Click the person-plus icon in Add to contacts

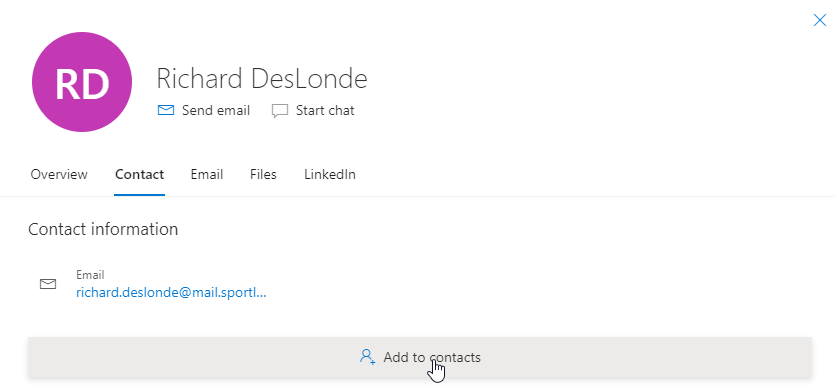(x=367, y=356)
